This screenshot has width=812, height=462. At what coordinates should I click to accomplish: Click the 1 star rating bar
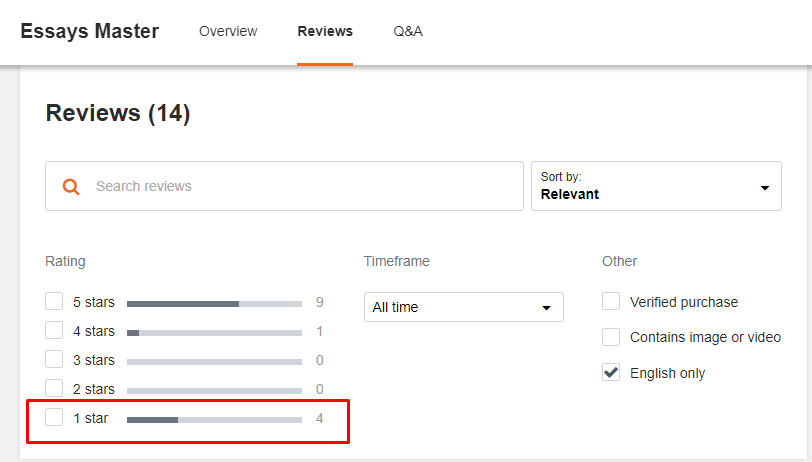(x=214, y=420)
